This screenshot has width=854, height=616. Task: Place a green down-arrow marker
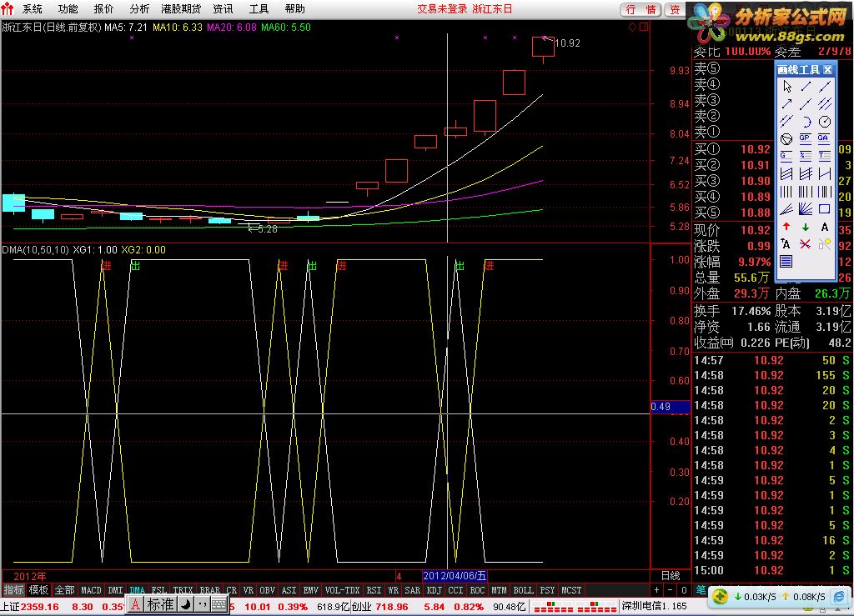pos(806,227)
